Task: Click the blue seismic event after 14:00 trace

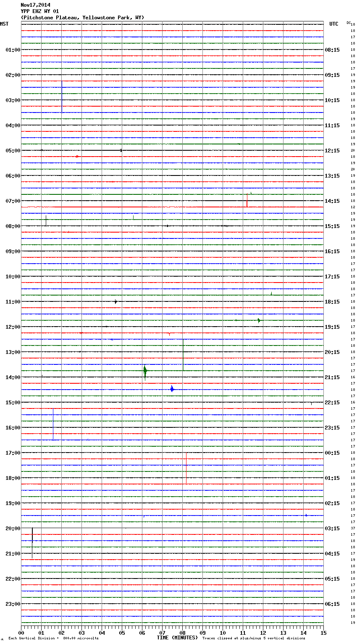Action: (x=172, y=389)
